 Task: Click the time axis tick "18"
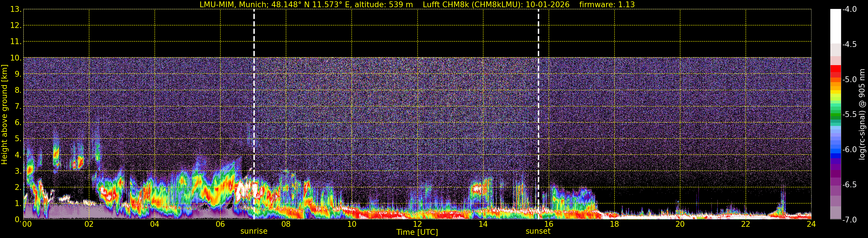(615, 224)
